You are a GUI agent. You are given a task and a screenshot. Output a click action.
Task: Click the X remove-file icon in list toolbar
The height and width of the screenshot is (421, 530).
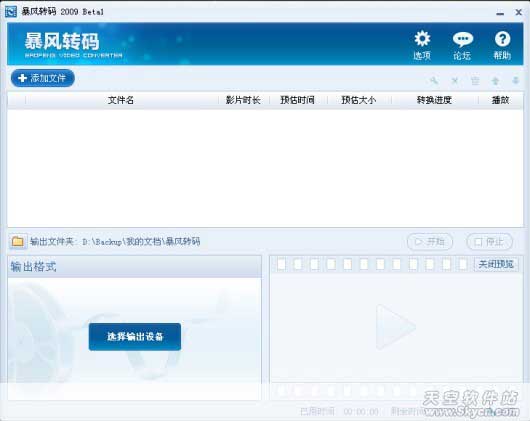(x=455, y=80)
